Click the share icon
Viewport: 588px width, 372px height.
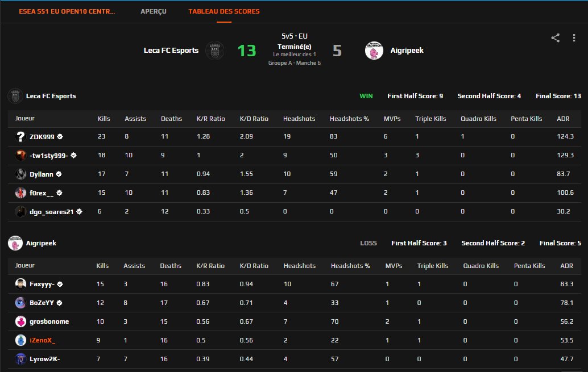coord(556,38)
